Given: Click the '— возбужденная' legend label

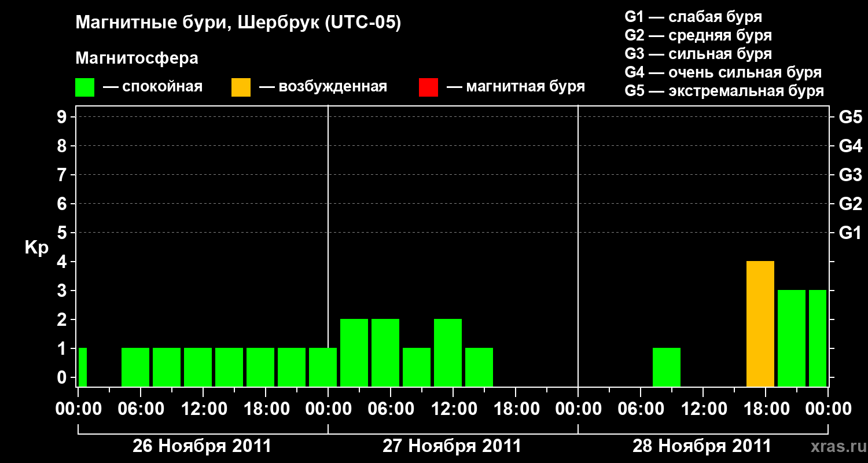Looking at the screenshot, I should tap(323, 87).
